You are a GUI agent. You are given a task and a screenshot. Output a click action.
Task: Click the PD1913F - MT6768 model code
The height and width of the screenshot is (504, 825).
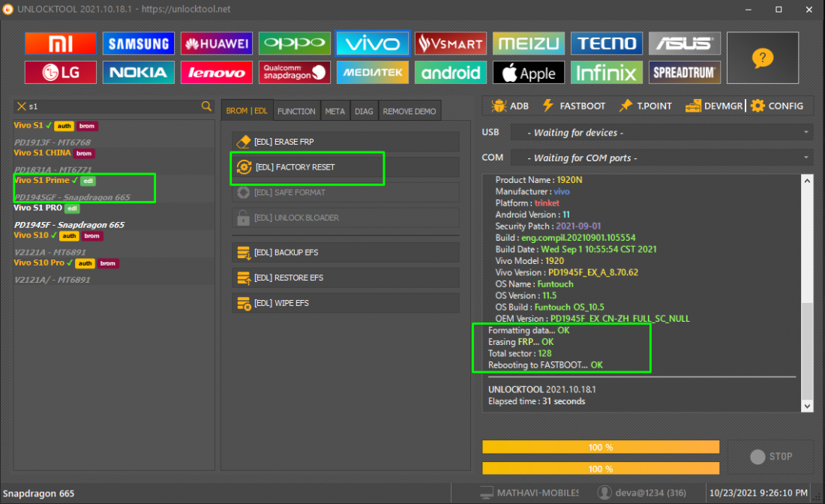52,142
